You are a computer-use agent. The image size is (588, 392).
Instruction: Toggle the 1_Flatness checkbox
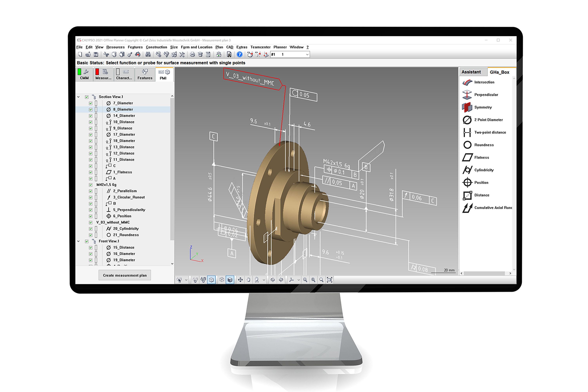tap(91, 172)
